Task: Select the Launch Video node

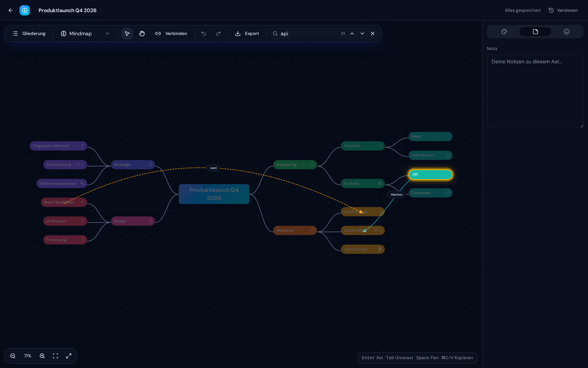Action: tap(363, 249)
